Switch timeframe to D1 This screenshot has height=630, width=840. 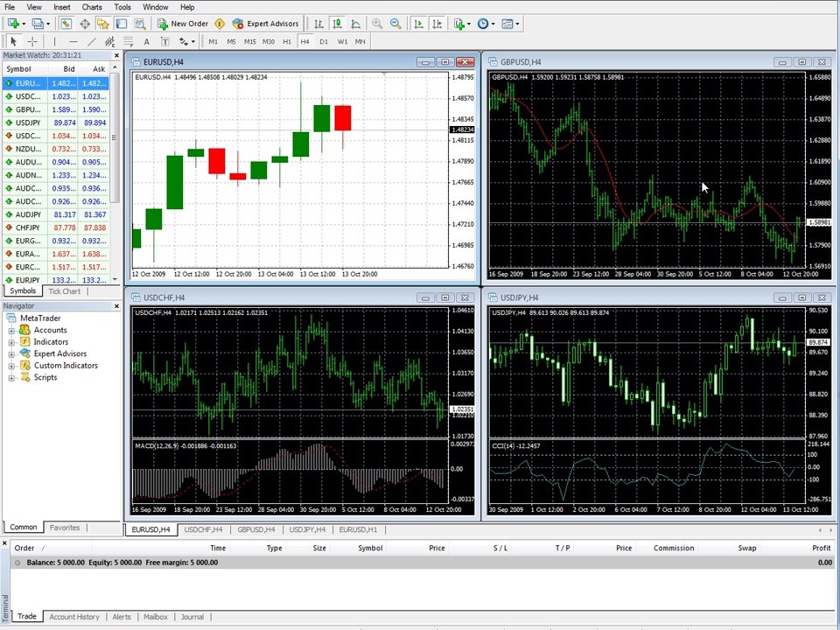click(324, 41)
